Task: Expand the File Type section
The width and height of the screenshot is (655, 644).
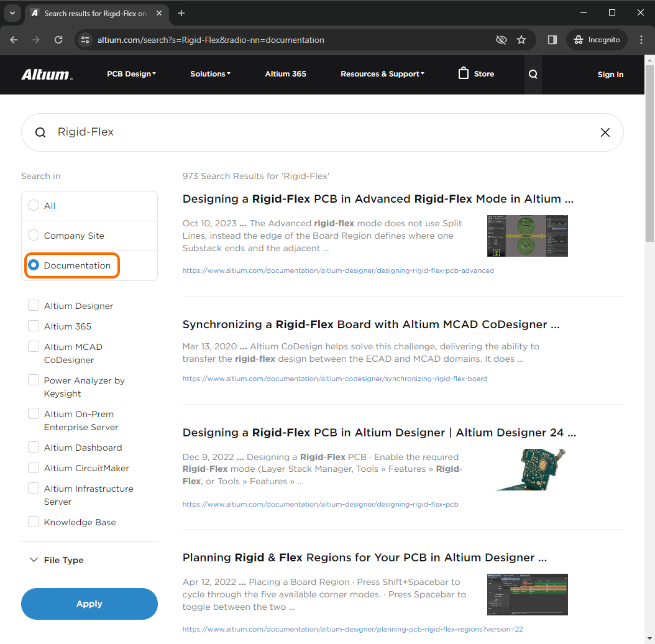Action: point(57,560)
